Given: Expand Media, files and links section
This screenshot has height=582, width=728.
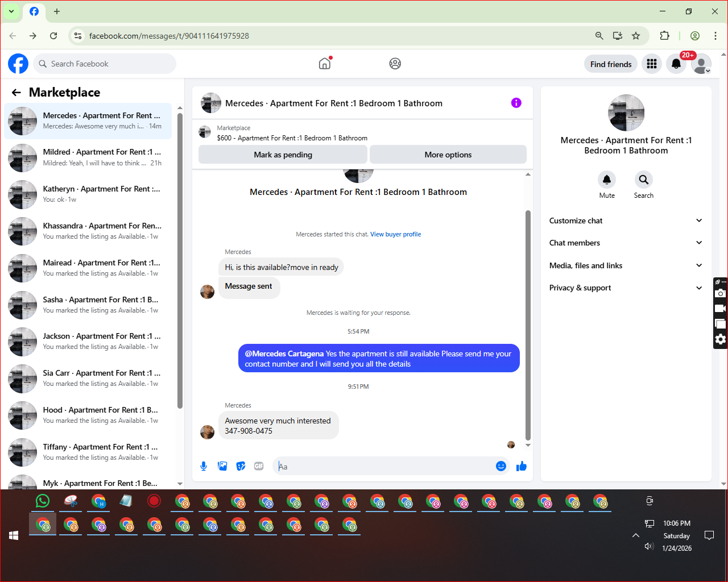Looking at the screenshot, I should coord(626,265).
